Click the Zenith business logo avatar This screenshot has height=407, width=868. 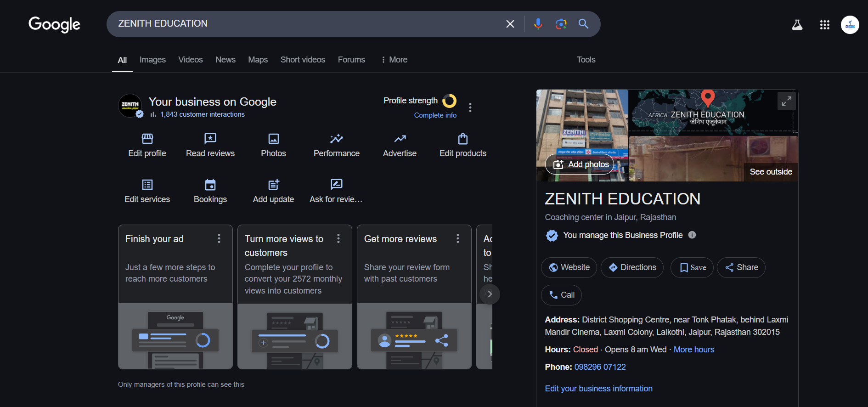[130, 105]
